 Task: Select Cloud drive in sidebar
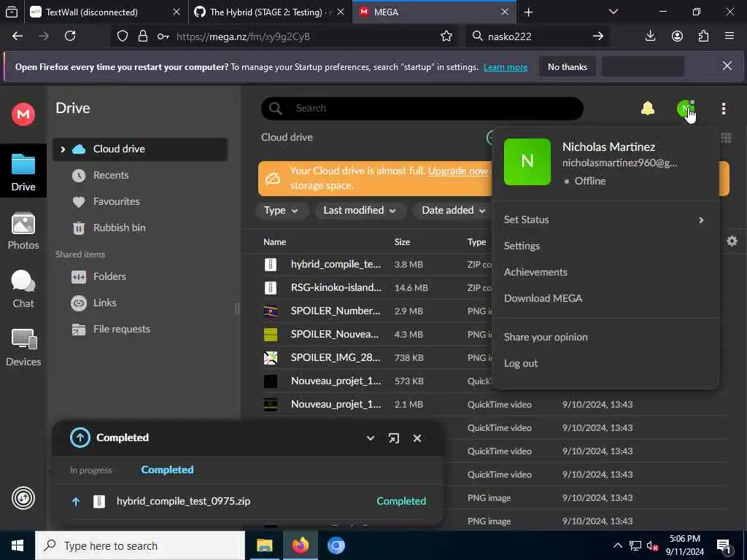point(140,149)
